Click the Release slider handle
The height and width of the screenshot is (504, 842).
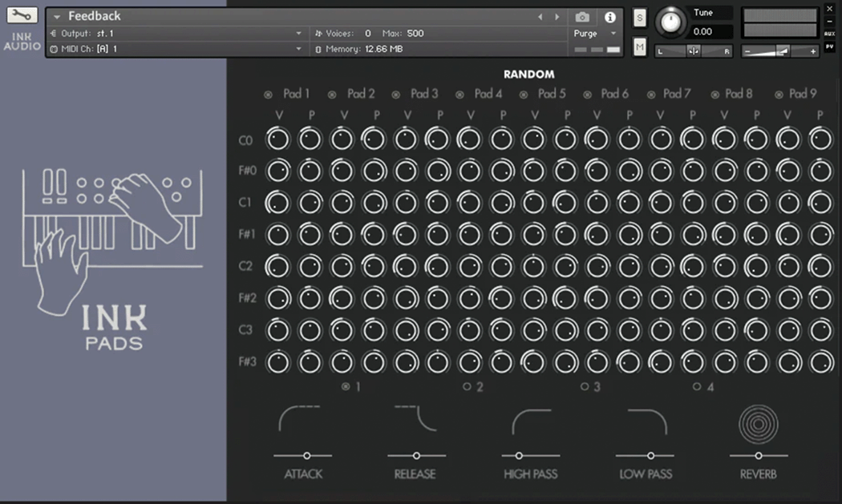pos(416,456)
